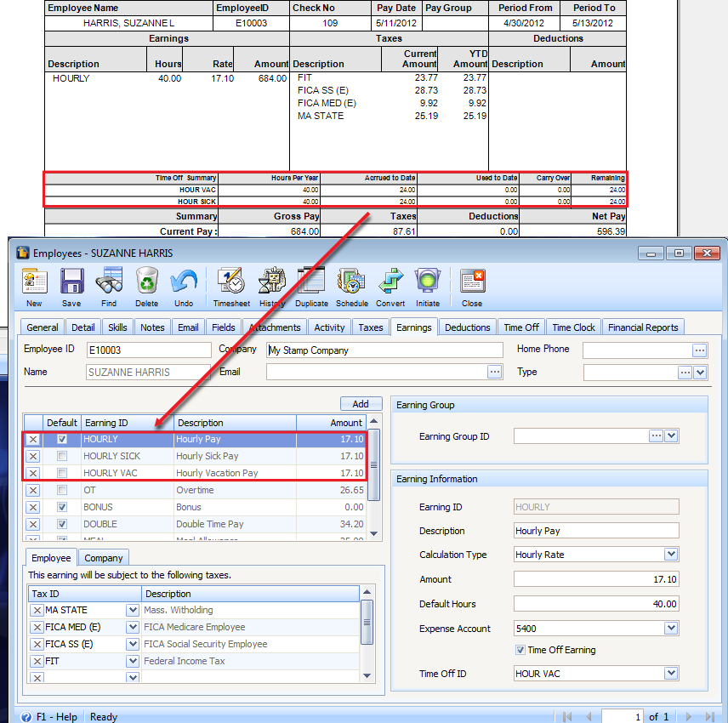Open the Earning Group ID ellipsis lookup

(x=656, y=436)
